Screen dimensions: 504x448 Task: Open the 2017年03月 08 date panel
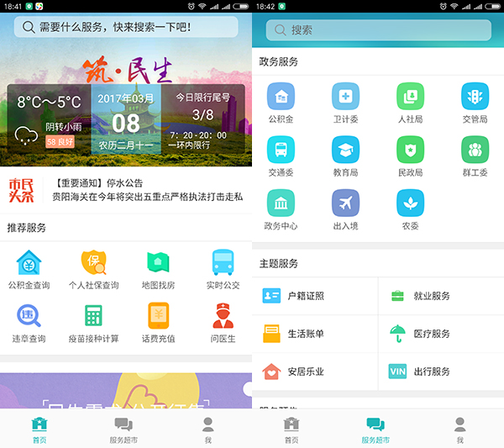click(x=126, y=119)
